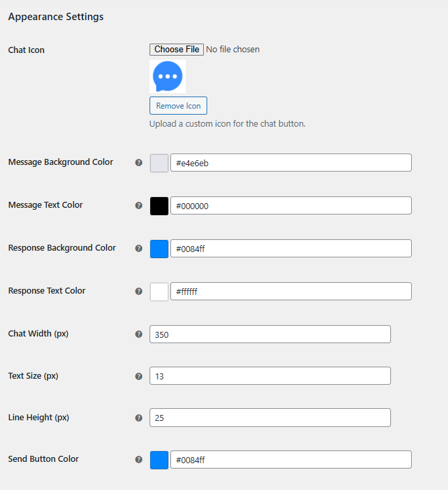The image size is (448, 490).
Task: Click help icon for Text Size
Action: (139, 376)
